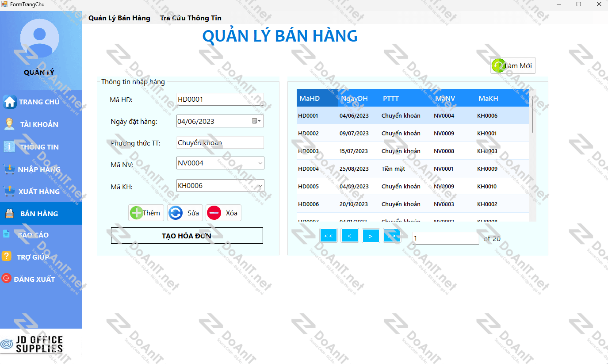Image resolution: width=608 pixels, height=364 pixels.
Task: Click the Phương thức TT input field
Action: (x=220, y=143)
